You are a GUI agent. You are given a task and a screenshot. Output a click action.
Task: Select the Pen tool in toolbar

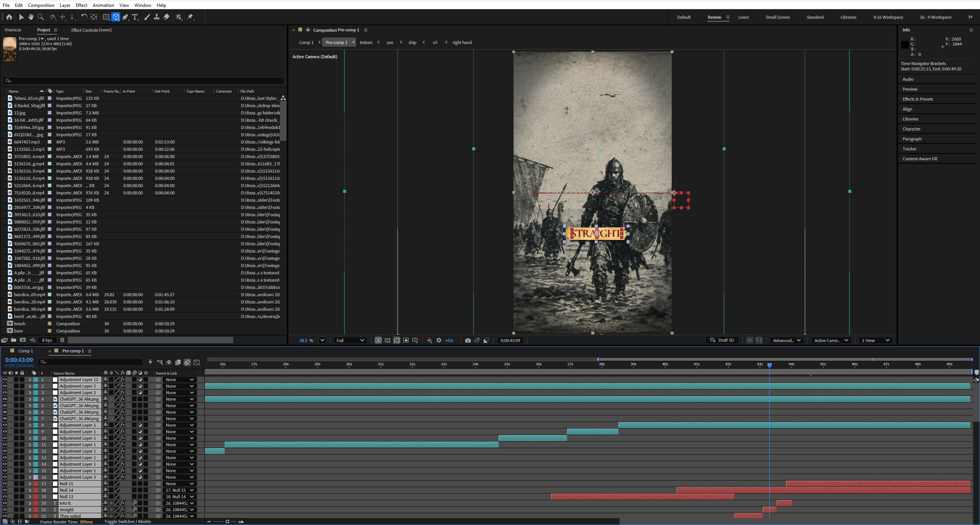[x=125, y=17]
